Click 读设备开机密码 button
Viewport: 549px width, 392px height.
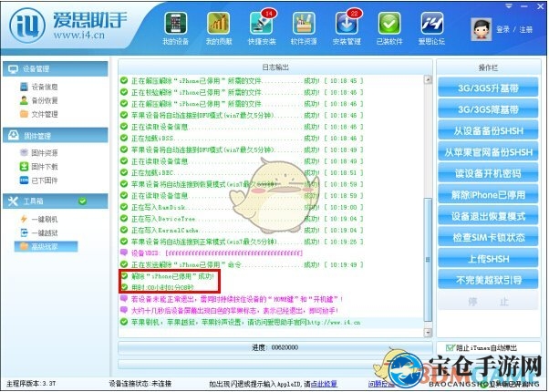(488, 173)
